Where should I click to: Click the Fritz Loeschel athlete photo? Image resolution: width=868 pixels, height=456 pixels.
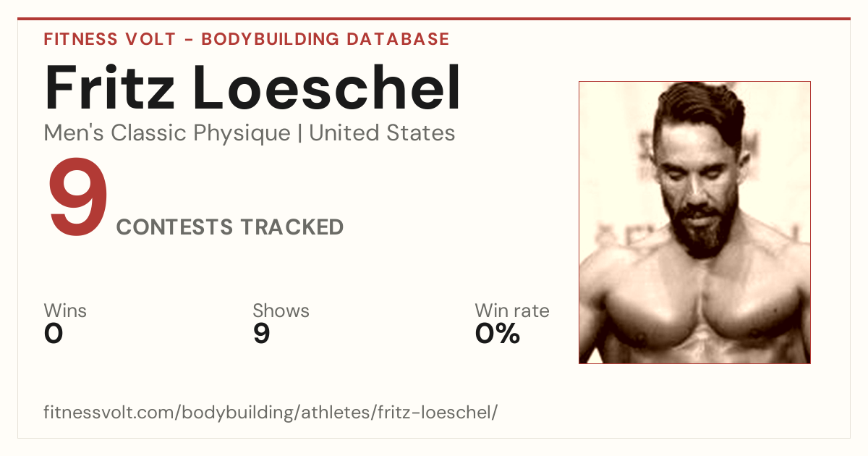(694, 222)
